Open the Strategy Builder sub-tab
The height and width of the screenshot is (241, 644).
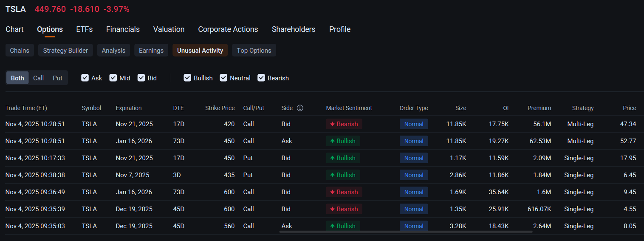coord(65,50)
